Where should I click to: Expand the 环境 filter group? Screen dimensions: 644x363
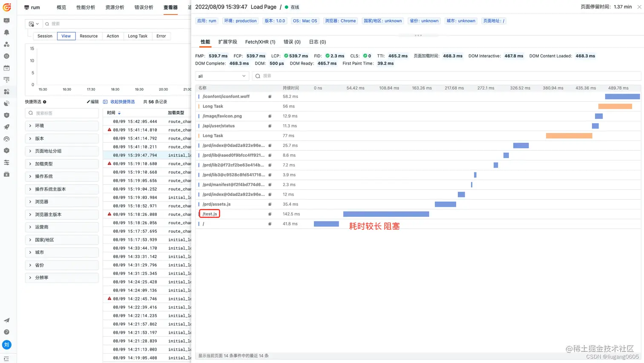pyautogui.click(x=62, y=126)
